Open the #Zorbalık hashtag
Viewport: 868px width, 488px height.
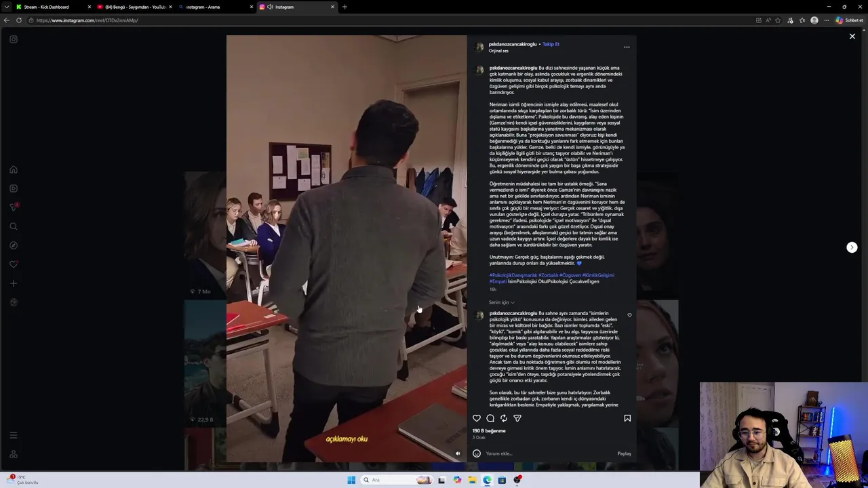click(x=548, y=275)
